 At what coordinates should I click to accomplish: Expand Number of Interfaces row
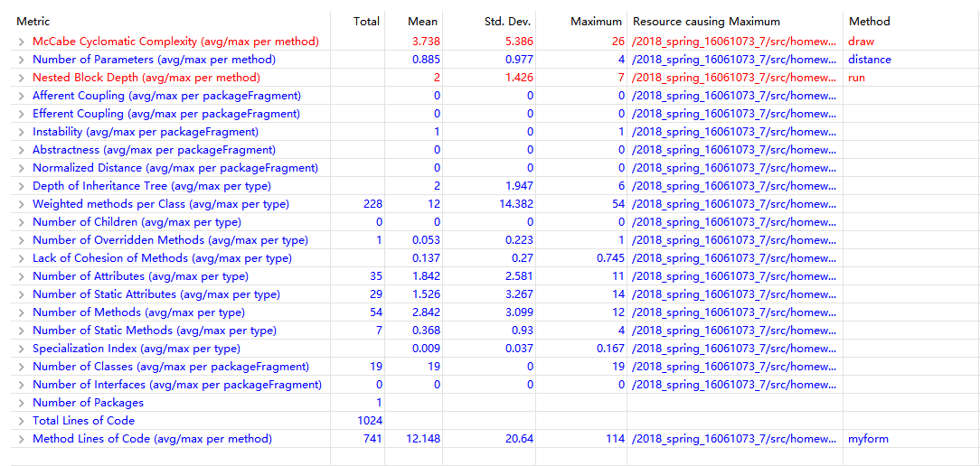point(22,385)
